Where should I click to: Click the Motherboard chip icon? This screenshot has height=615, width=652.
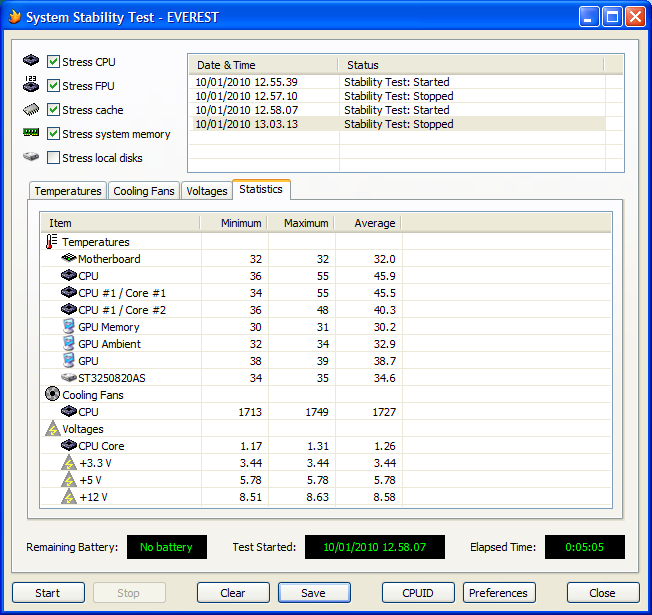pos(68,259)
